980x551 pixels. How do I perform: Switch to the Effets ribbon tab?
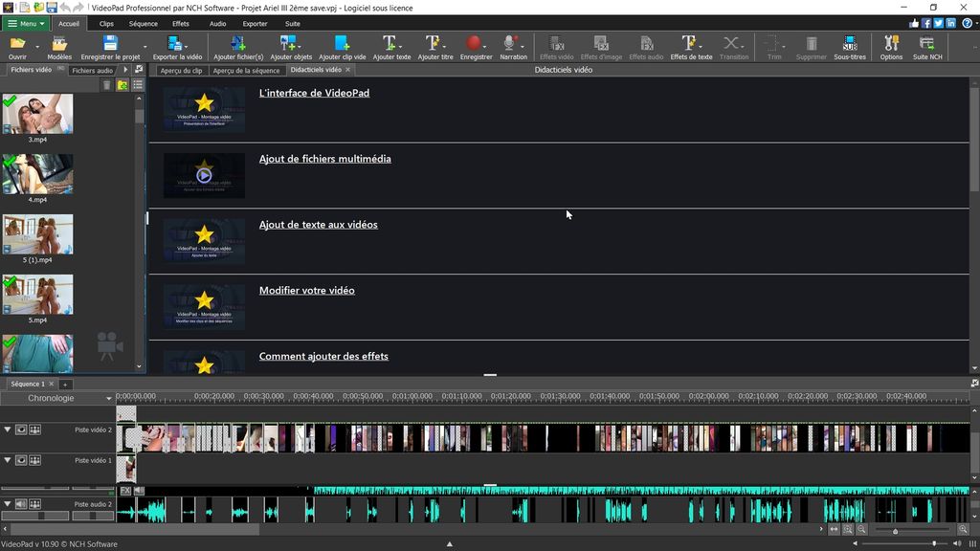(180, 23)
